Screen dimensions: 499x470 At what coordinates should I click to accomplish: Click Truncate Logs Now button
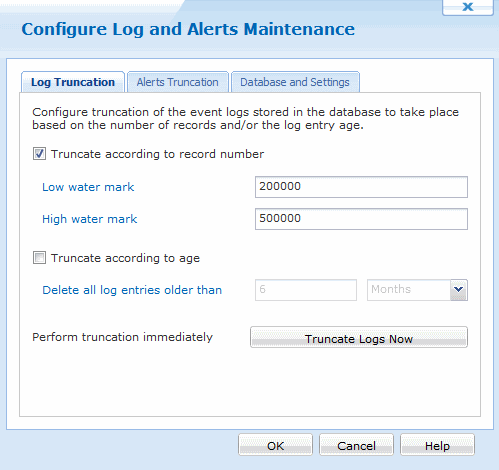[359, 337]
